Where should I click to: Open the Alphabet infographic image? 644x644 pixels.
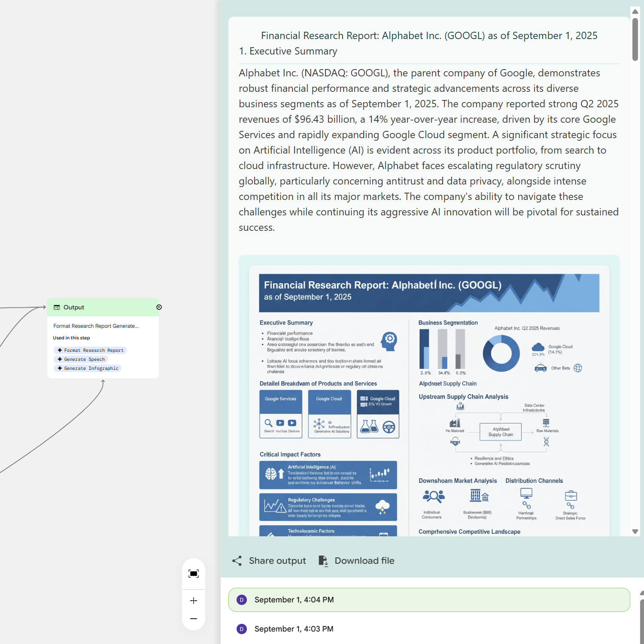click(x=429, y=399)
